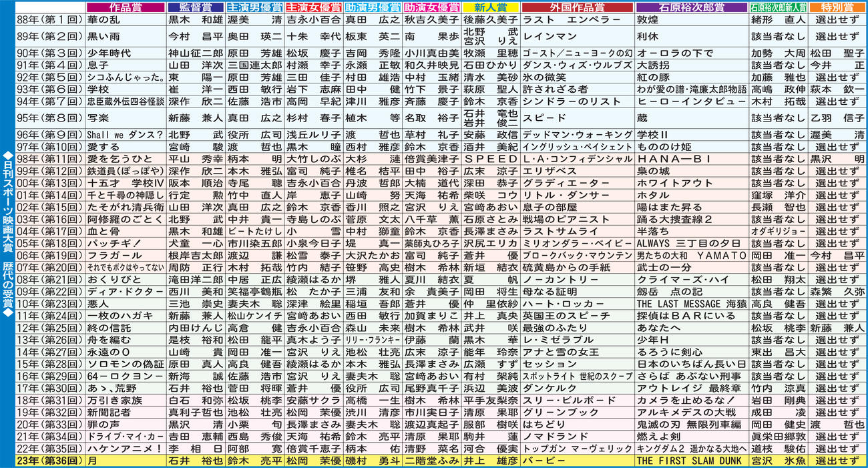Click newcomer 浜辺美波
Viewport: 868px width, 468px height.
(x=491, y=388)
